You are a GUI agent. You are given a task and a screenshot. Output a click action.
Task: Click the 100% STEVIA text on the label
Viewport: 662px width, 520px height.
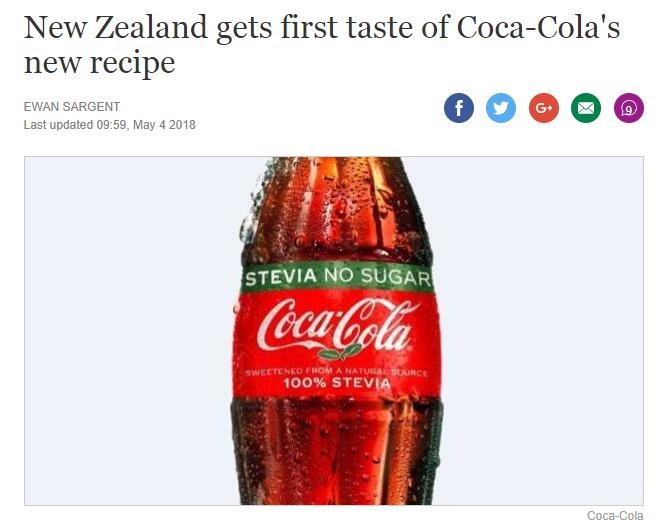click(337, 383)
